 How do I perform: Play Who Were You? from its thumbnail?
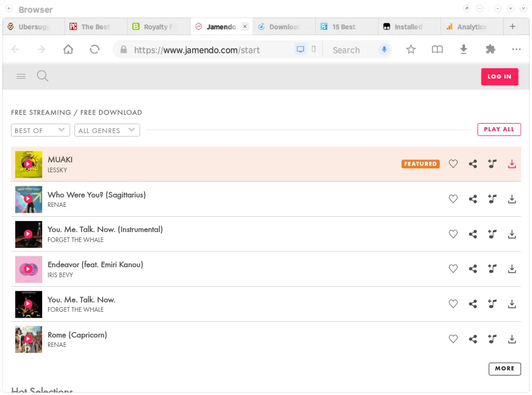29,199
